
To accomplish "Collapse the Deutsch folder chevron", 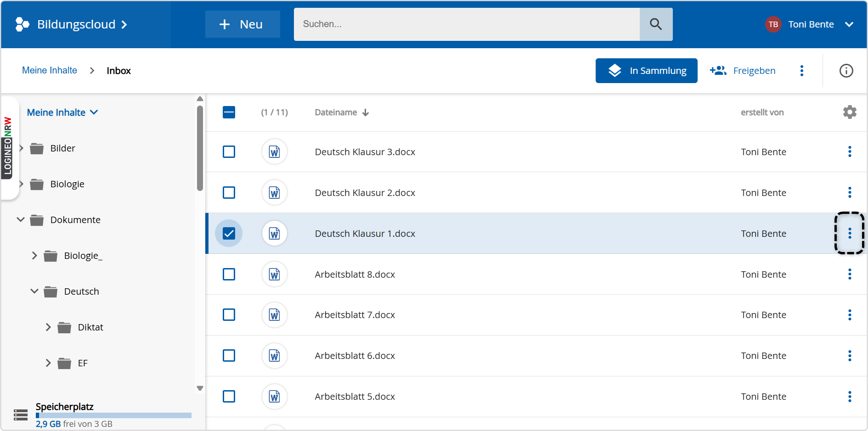I will click(x=34, y=291).
